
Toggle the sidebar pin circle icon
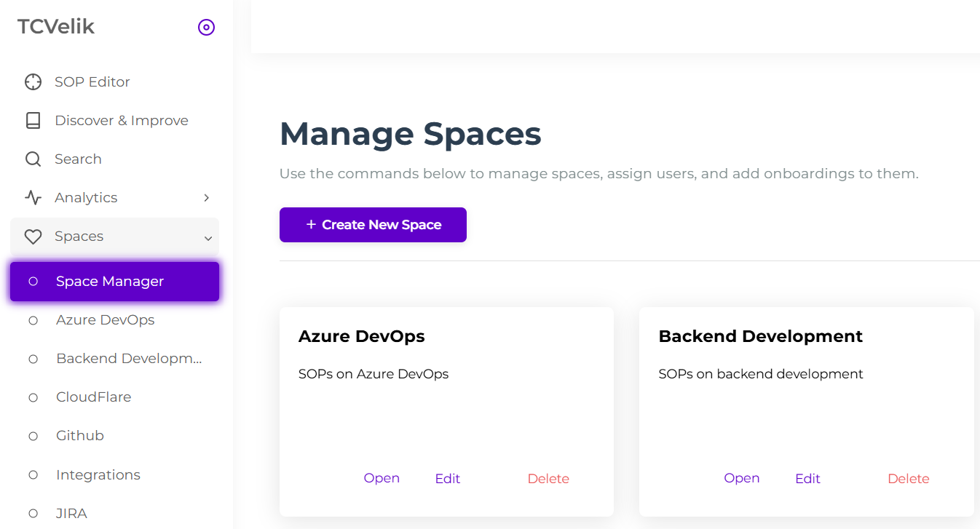[x=207, y=28]
